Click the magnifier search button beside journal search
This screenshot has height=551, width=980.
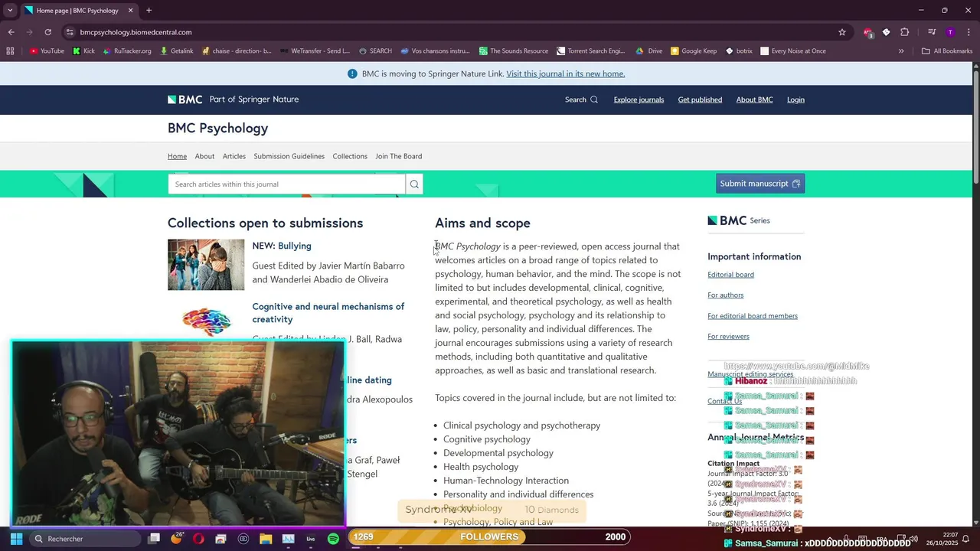pyautogui.click(x=414, y=184)
